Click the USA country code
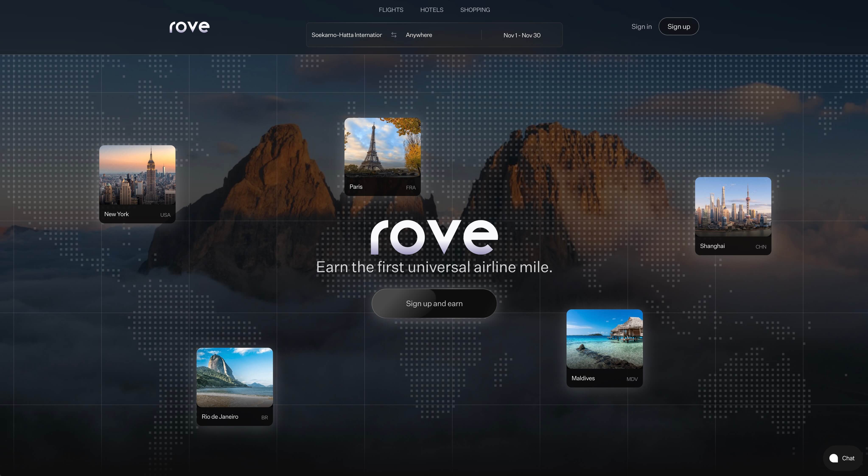 tap(165, 215)
